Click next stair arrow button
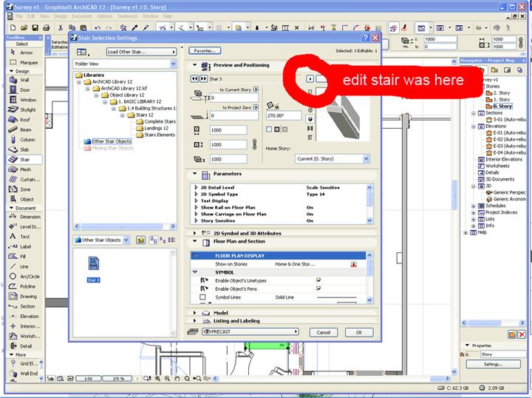The image size is (532, 398). click(203, 78)
